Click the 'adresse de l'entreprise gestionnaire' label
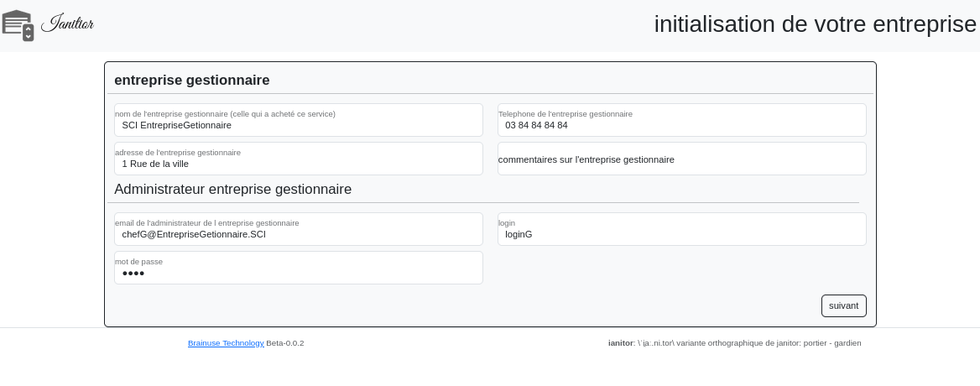Screen dimensions: 980x386 [x=178, y=153]
